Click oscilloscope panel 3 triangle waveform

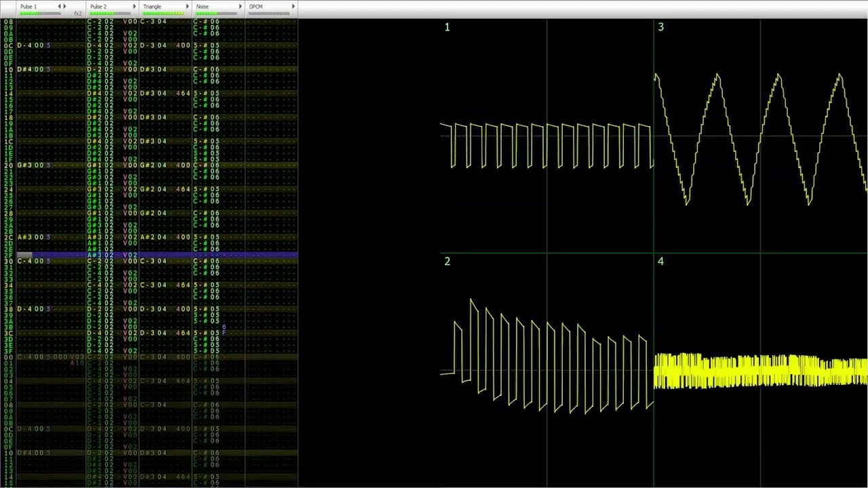pos(761,139)
